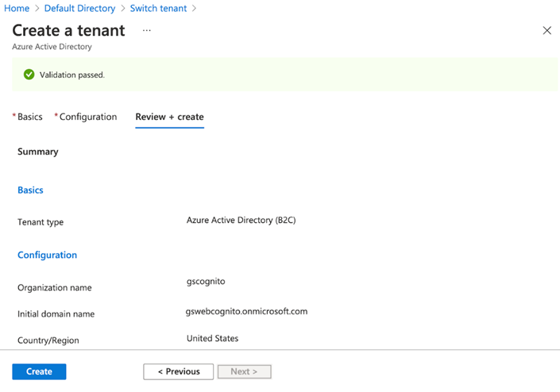Click the blue Create button
This screenshot has width=560, height=392.
click(39, 371)
